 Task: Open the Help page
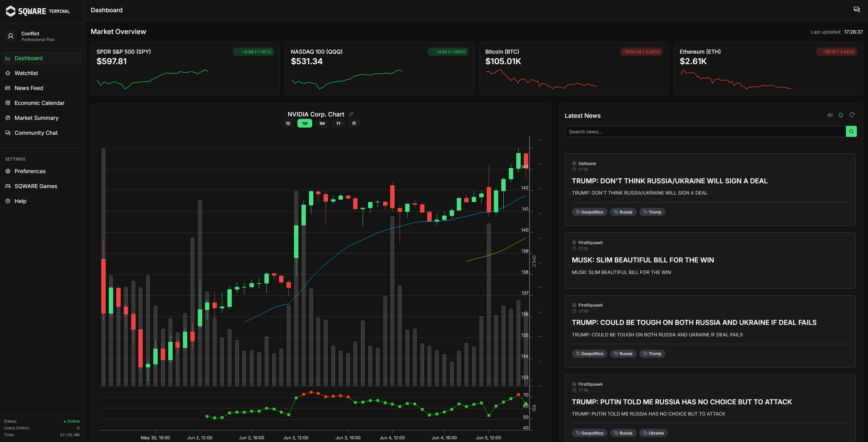point(41,201)
